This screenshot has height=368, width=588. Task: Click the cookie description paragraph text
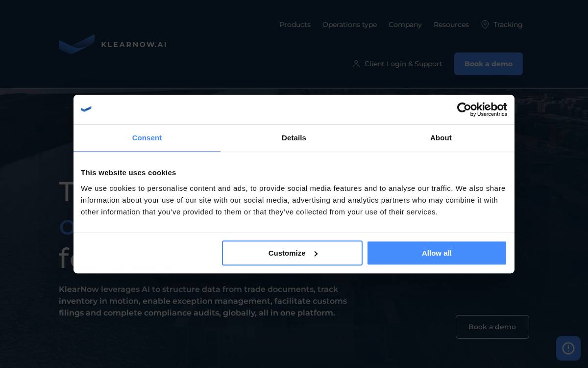[293, 200]
